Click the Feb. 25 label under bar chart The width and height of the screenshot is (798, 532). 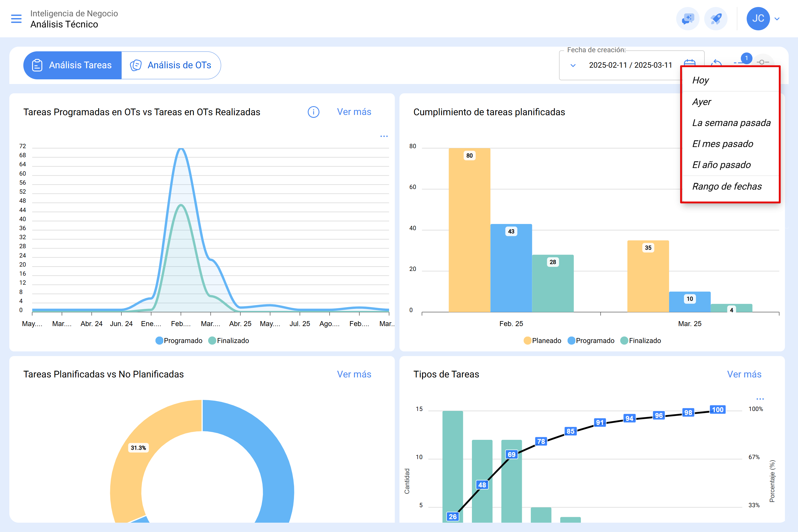pyautogui.click(x=511, y=324)
